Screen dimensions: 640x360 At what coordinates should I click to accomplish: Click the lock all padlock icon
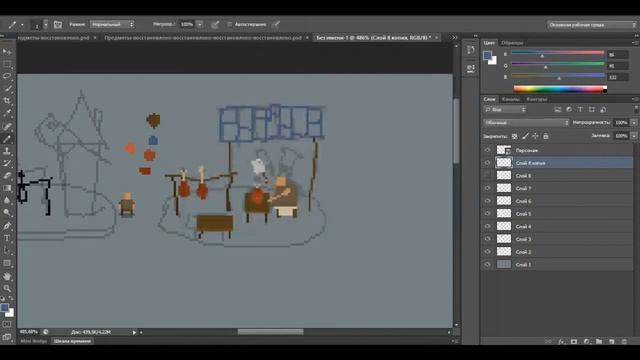(x=546, y=136)
